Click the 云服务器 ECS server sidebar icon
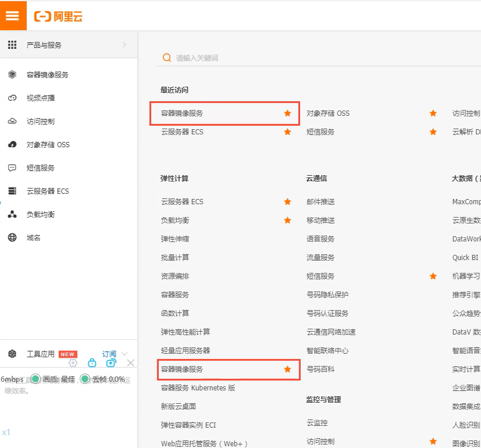Screen dimensions: 481x448 [12, 191]
